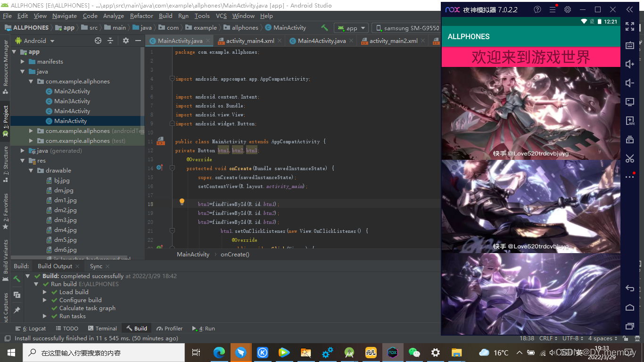Click Nox Android back button
This screenshot has width=644, height=362.
pyautogui.click(x=630, y=288)
